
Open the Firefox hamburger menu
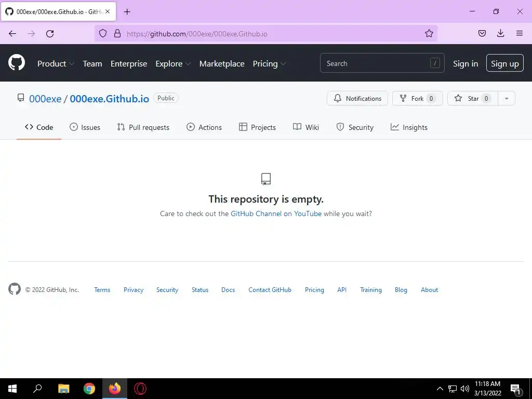[520, 33]
